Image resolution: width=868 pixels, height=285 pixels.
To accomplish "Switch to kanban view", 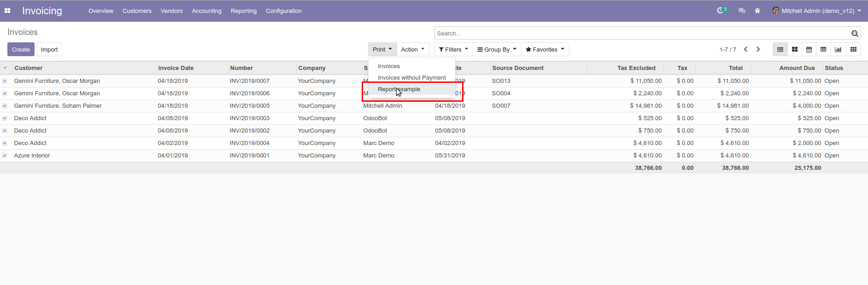I will click(795, 49).
